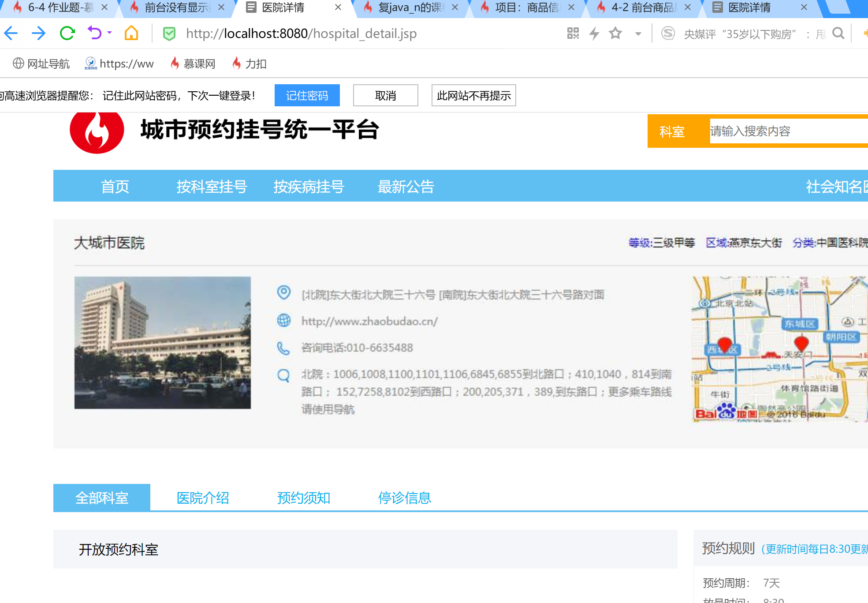Open the 'https://ww' bookmark

pos(119,64)
